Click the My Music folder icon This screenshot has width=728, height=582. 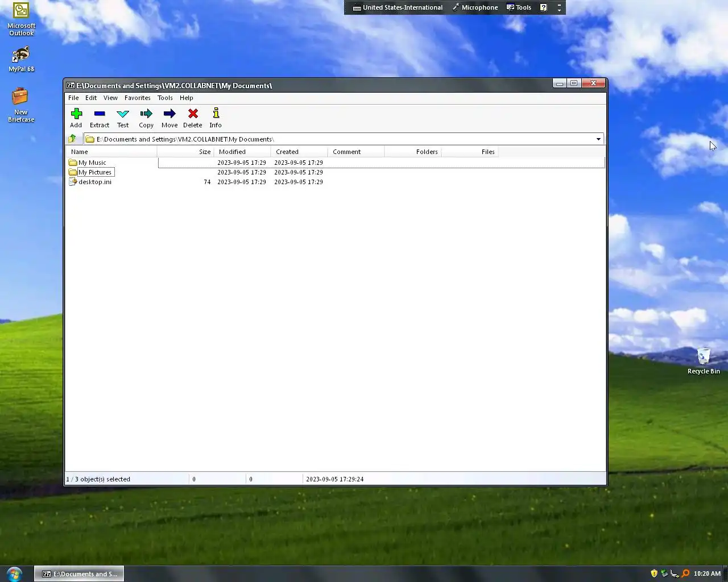(73, 163)
